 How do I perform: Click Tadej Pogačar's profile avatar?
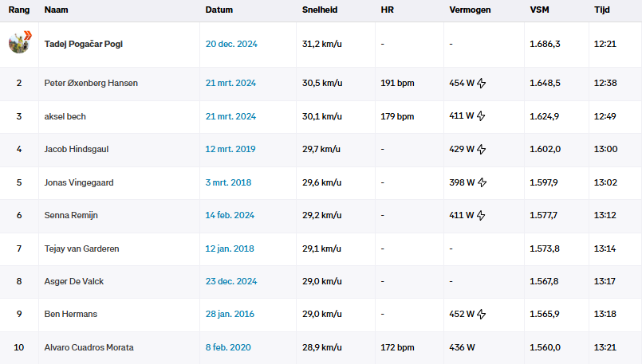click(x=19, y=42)
